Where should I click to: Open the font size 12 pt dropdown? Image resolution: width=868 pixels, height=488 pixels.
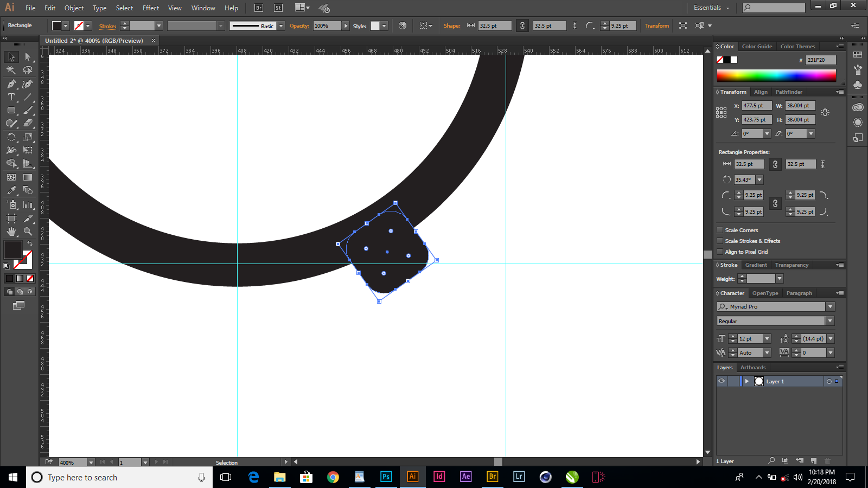coord(767,339)
